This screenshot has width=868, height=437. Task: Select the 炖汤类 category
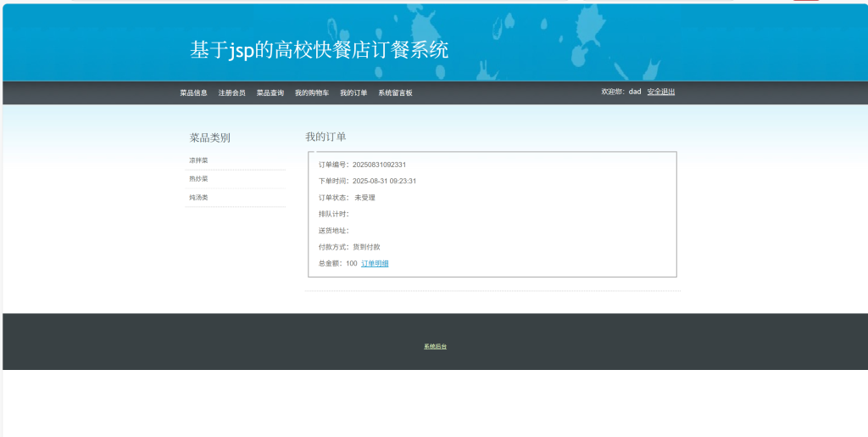tap(198, 198)
